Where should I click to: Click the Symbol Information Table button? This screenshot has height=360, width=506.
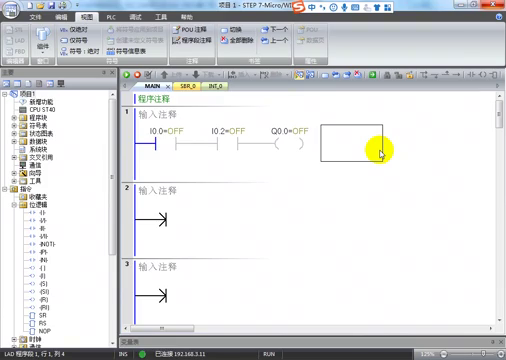[x=127, y=51]
